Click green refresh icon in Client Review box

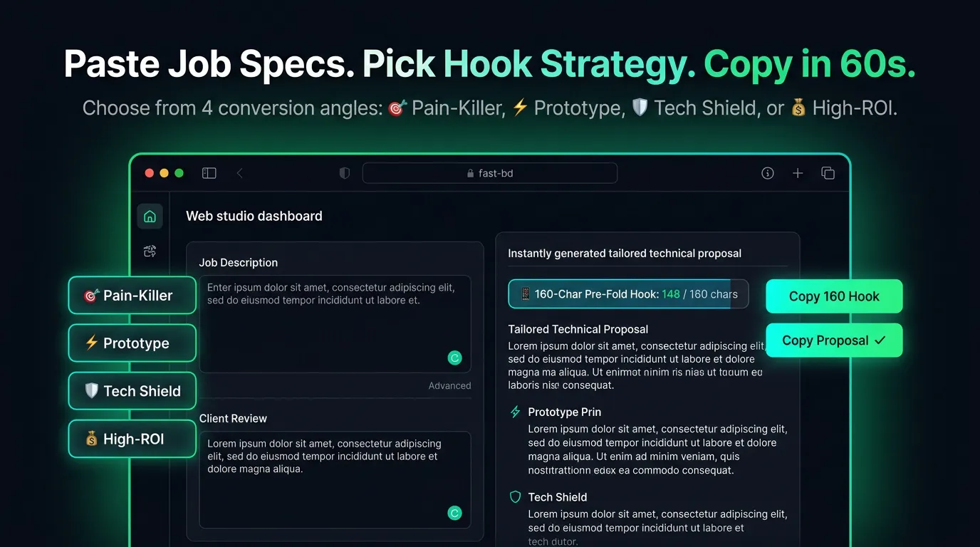[454, 513]
